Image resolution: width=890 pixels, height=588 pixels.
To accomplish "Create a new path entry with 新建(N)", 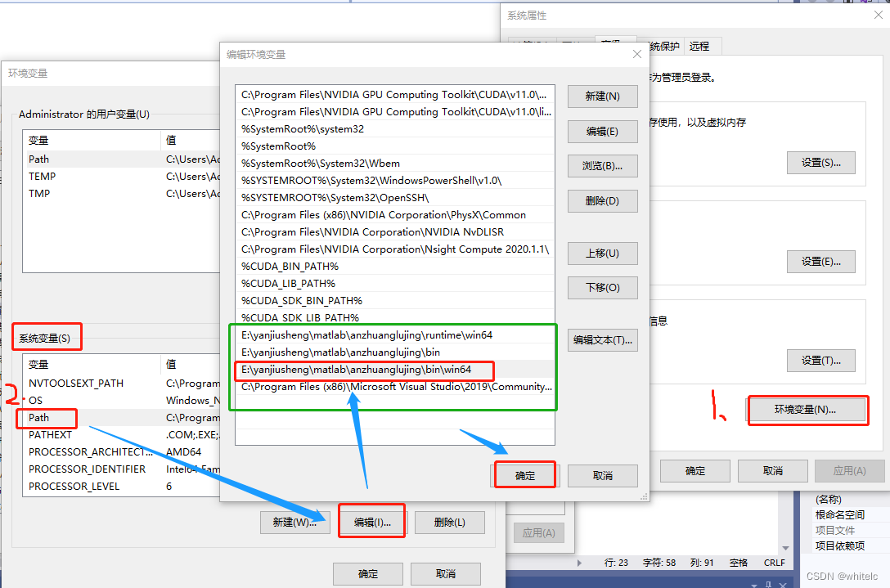I will coord(603,96).
